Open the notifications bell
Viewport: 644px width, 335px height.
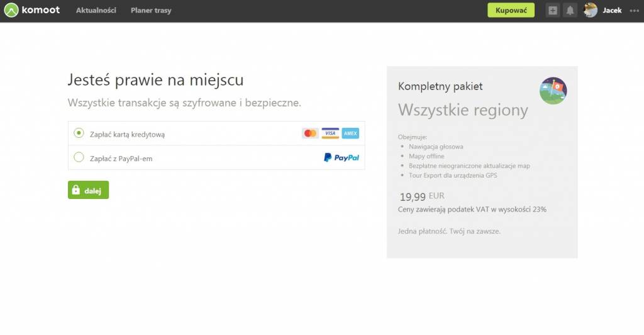tap(570, 10)
